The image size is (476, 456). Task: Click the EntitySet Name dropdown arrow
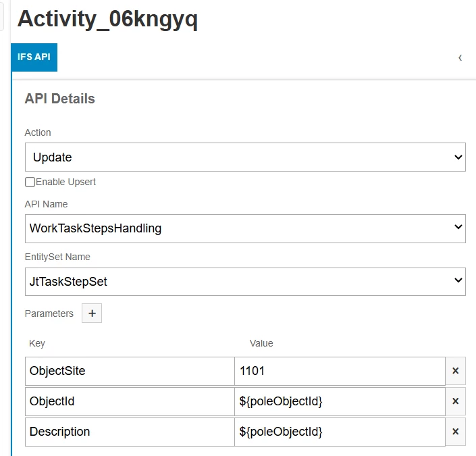click(458, 280)
